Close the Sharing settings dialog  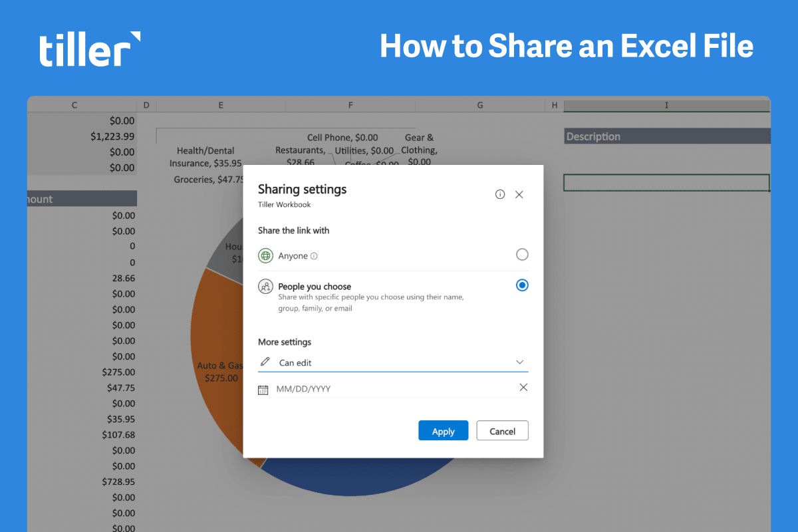point(519,195)
